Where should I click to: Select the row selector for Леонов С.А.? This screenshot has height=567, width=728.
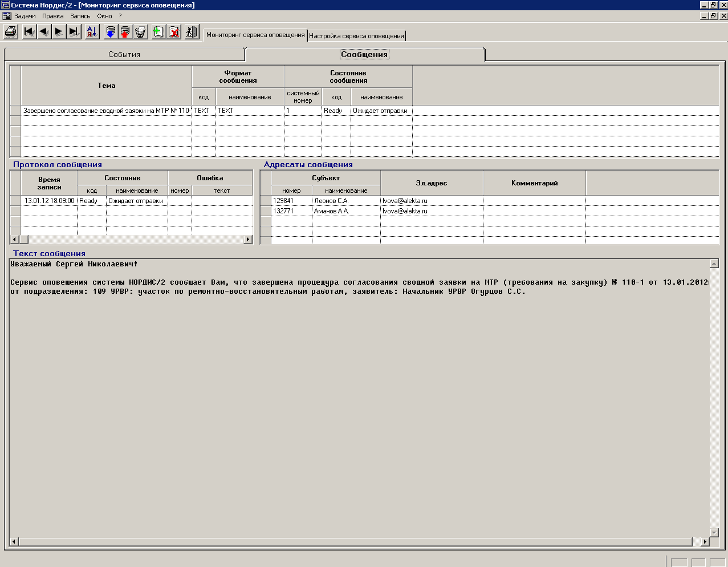point(265,201)
